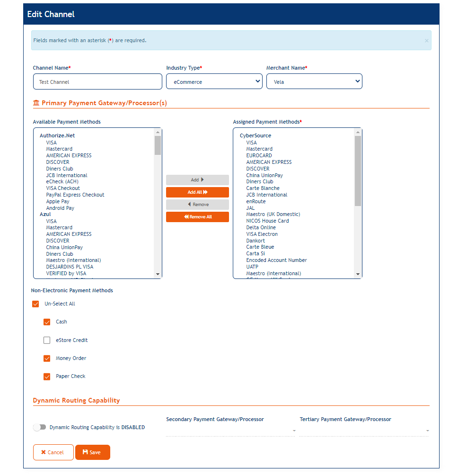Enable the eStore Credit checkbox
Image resolution: width=458 pixels, height=476 pixels.
tap(47, 340)
